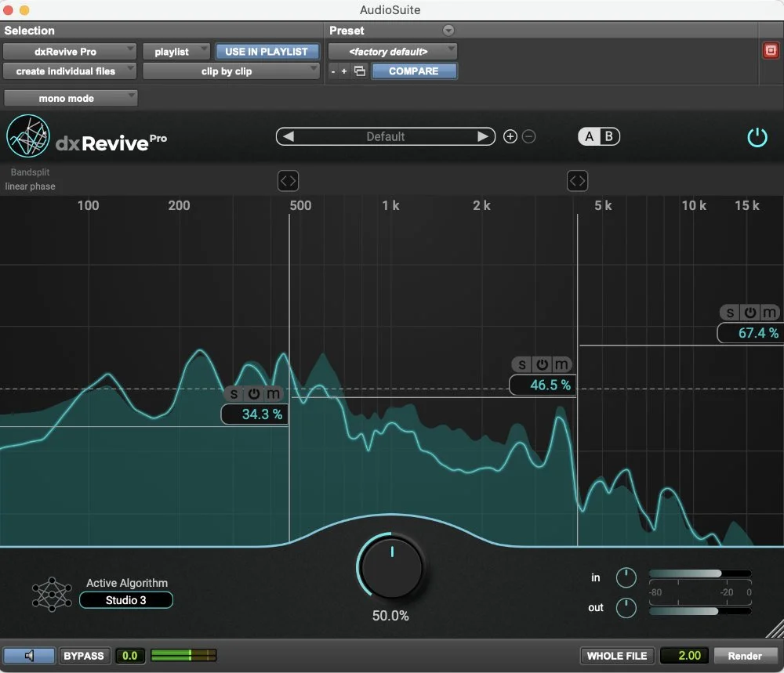Click the output gain knob
The height and width of the screenshot is (673, 784).
(626, 608)
